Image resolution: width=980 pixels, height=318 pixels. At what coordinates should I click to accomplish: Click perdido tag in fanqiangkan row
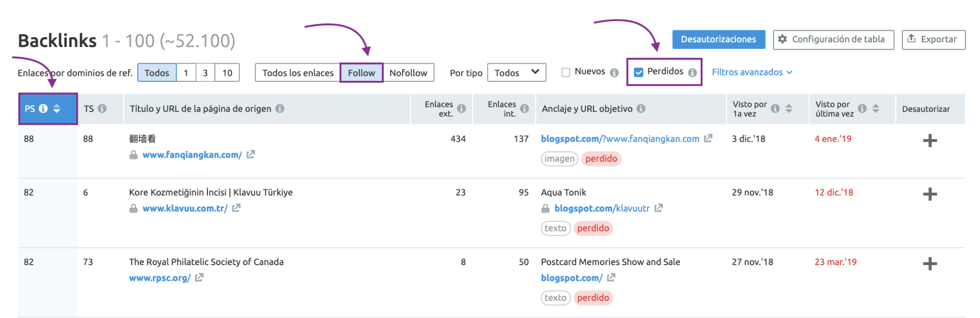601,158
